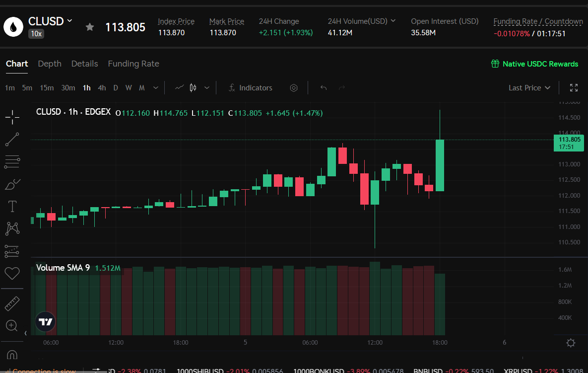Click the 1000SHIBUSD ticker in bottom bar
The height and width of the screenshot is (373, 588).
tap(200, 371)
